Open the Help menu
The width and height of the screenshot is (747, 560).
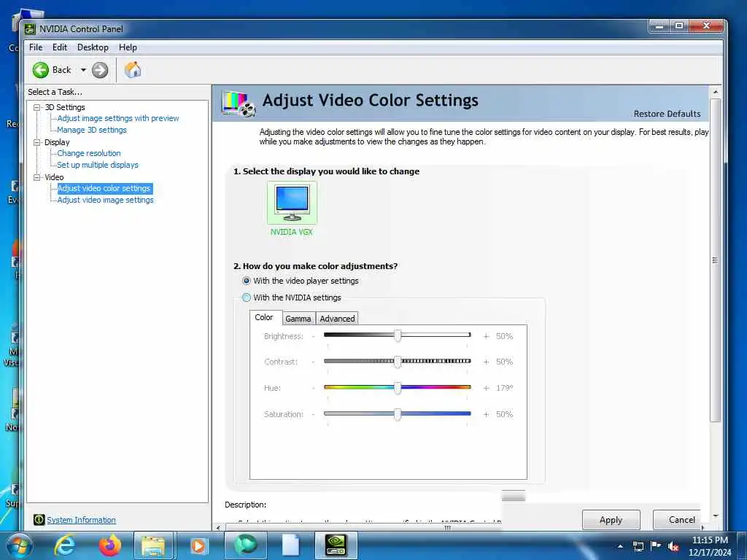(128, 47)
